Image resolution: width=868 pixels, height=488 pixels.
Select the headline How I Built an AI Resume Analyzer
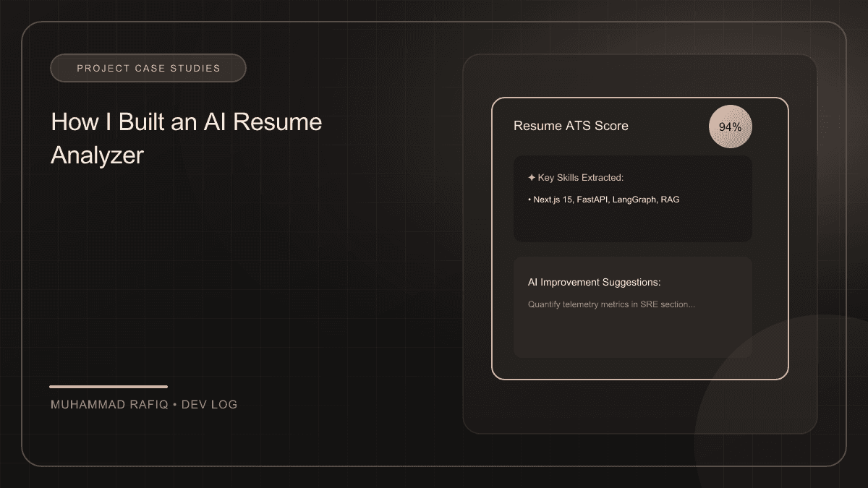point(187,138)
